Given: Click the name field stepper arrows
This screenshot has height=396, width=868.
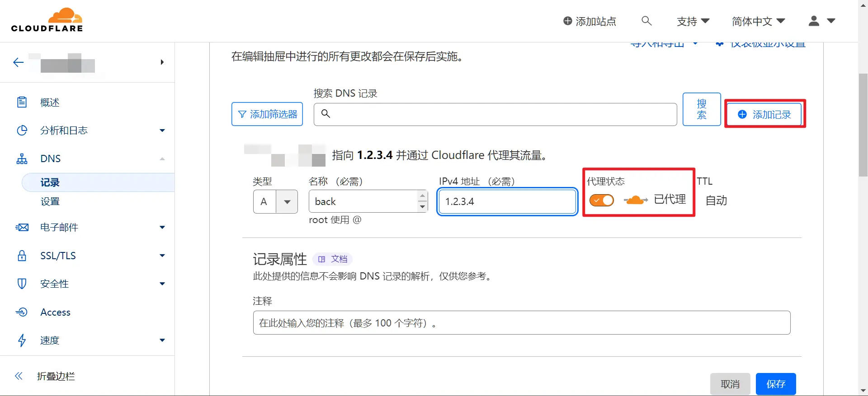Looking at the screenshot, I should tap(422, 201).
